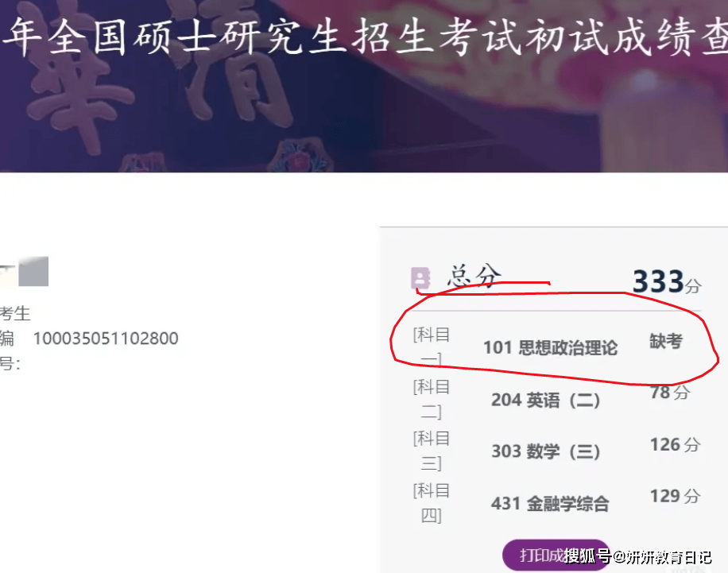This screenshot has width=728, height=573.
Task: Select the total score 333分 value
Action: coord(667,281)
